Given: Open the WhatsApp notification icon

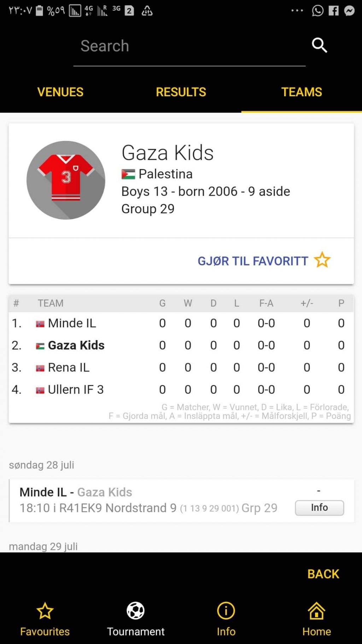Looking at the screenshot, I should (x=317, y=11).
